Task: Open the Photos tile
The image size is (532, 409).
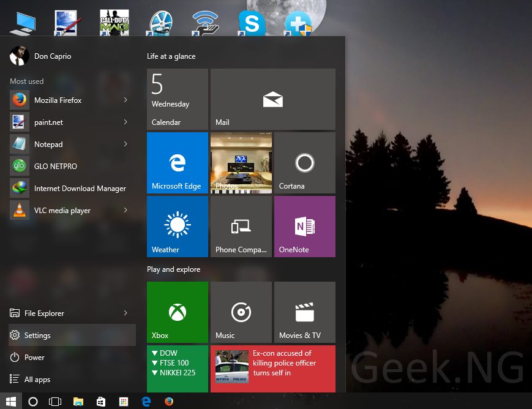Action: pos(241,163)
